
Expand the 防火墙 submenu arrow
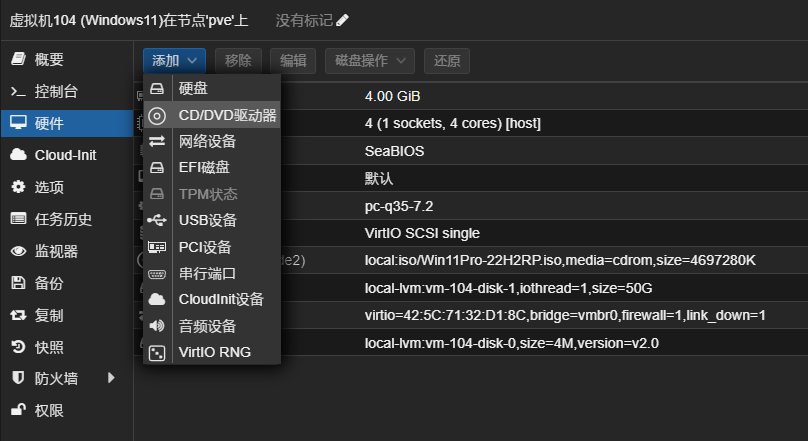(x=111, y=378)
